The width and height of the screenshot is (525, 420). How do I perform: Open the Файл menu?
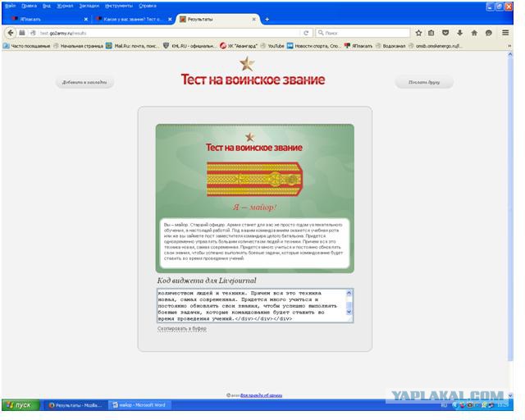click(10, 6)
